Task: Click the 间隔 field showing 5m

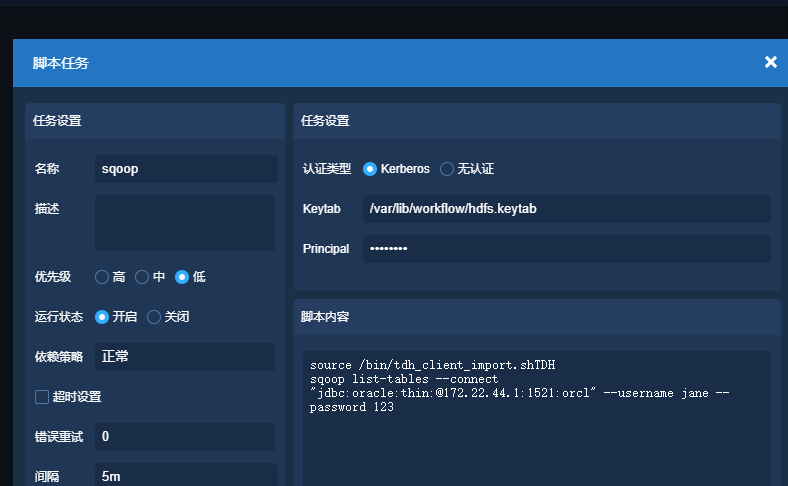Action: click(185, 476)
